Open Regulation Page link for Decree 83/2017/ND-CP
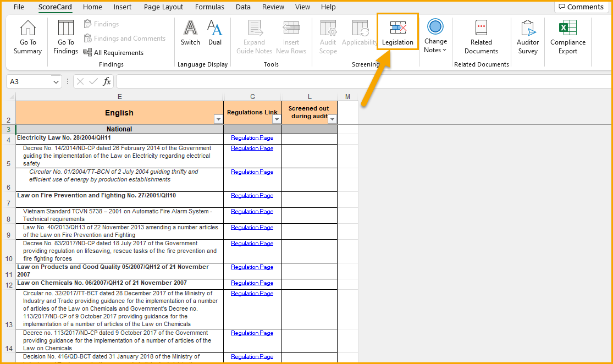613x364 pixels. pos(252,243)
